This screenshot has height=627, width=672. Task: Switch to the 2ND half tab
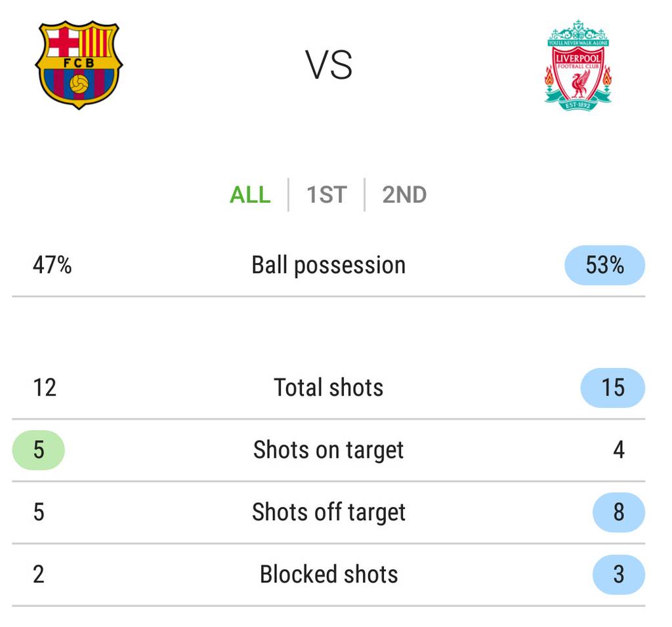click(x=404, y=195)
